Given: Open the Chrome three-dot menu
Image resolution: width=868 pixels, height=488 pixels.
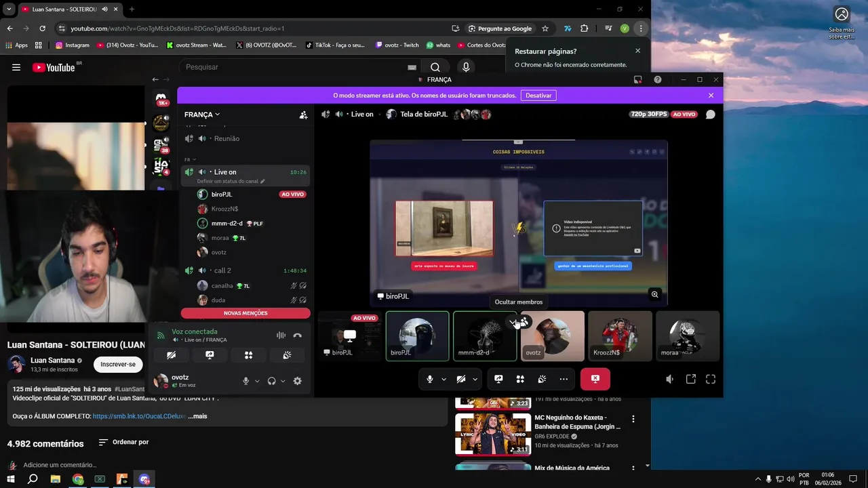Looking at the screenshot, I should (641, 28).
